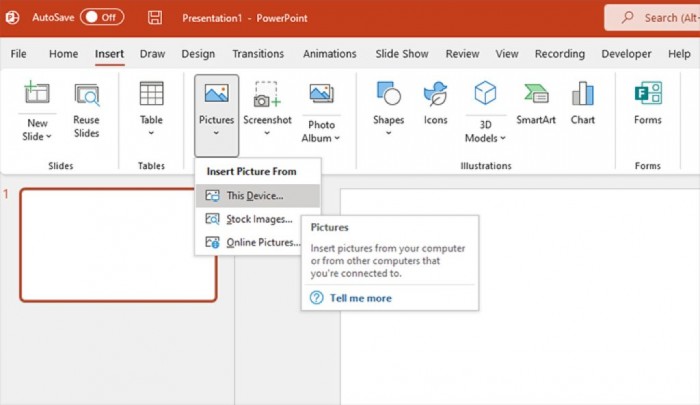Choose Online Pictures menu entry
The height and width of the screenshot is (405, 700).
tap(262, 242)
